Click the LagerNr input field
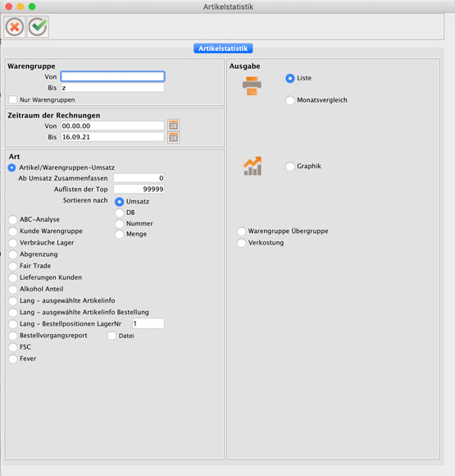The height and width of the screenshot is (476, 455). [148, 323]
